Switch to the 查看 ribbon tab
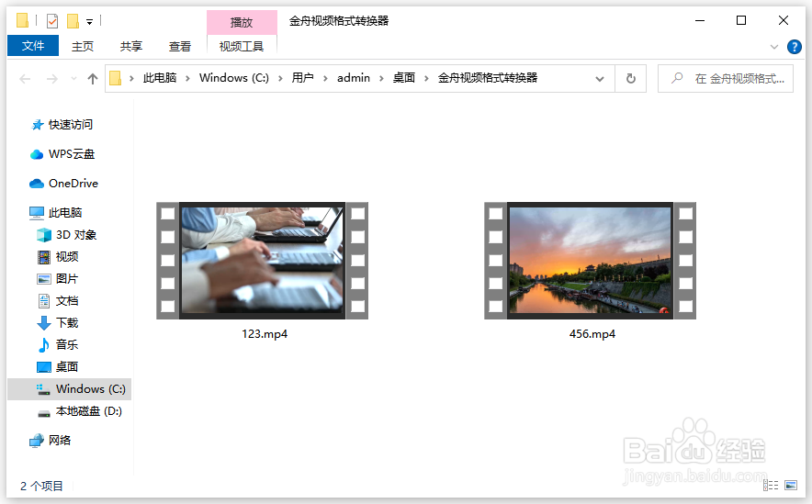 coord(180,46)
